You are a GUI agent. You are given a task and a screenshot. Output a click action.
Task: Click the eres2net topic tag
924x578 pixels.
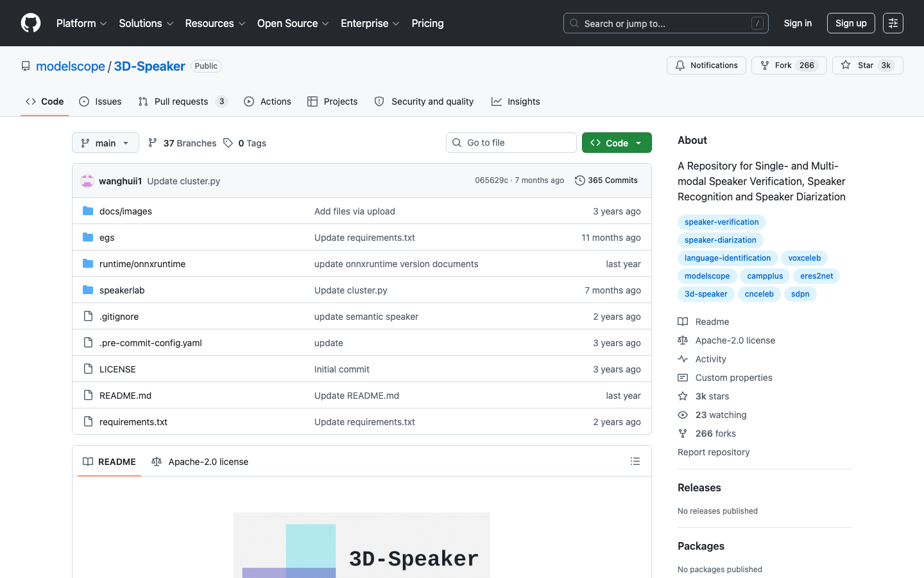[x=817, y=276]
